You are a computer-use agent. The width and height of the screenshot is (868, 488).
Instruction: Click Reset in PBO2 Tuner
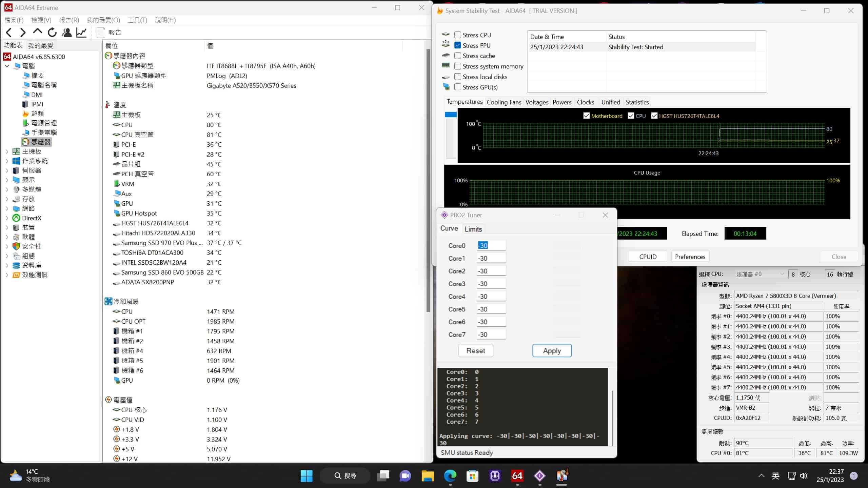pyautogui.click(x=475, y=351)
